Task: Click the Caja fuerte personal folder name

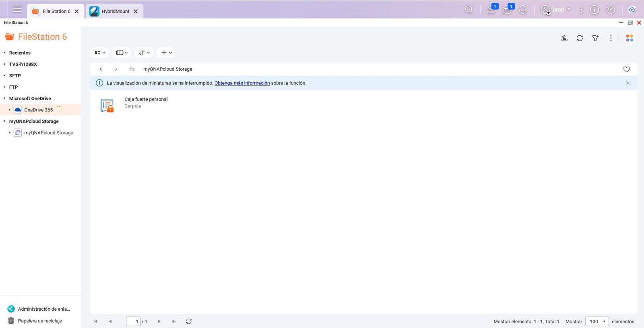Action: tap(146, 99)
